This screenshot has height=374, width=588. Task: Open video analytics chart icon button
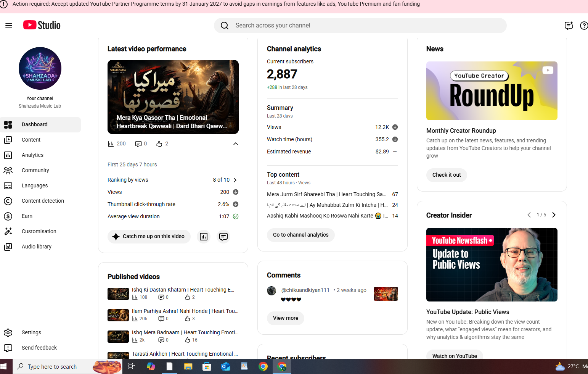(x=204, y=237)
